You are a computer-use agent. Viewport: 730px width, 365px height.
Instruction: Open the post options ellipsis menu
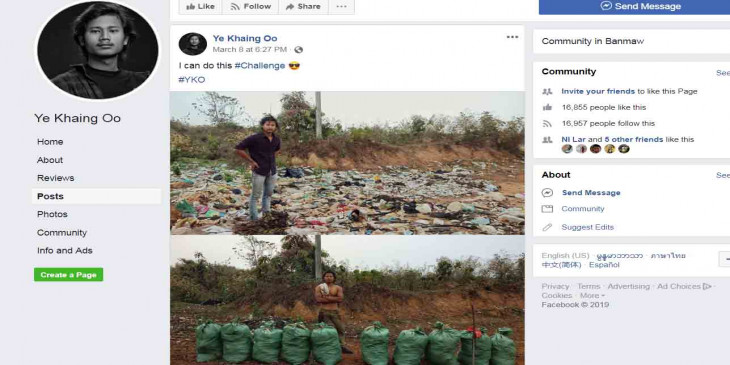(512, 37)
